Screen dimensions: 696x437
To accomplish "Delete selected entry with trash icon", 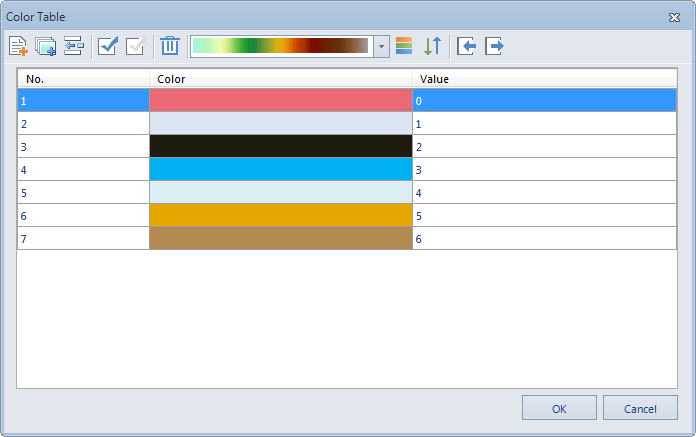I will [x=170, y=46].
